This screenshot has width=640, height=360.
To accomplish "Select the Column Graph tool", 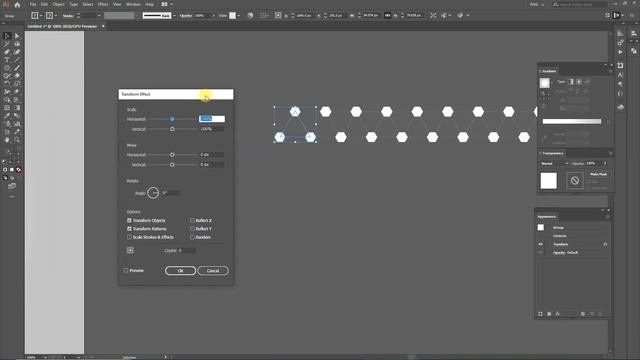I will (17, 124).
